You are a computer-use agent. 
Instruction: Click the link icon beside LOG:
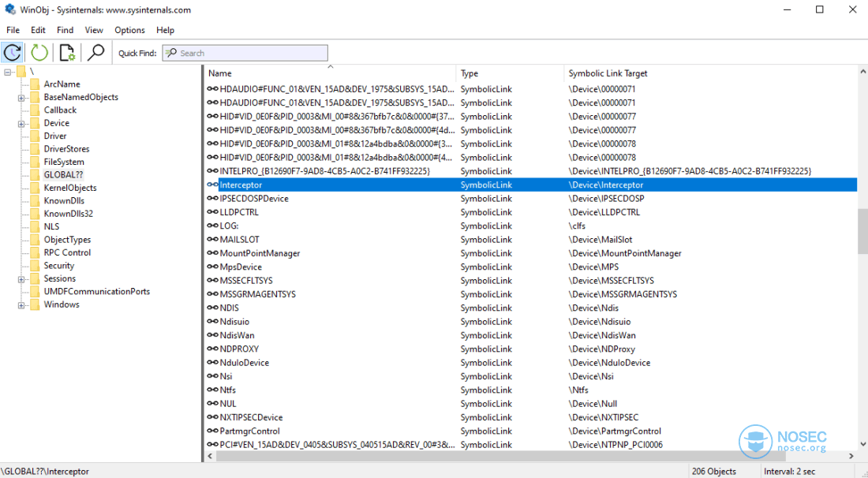tap(212, 226)
